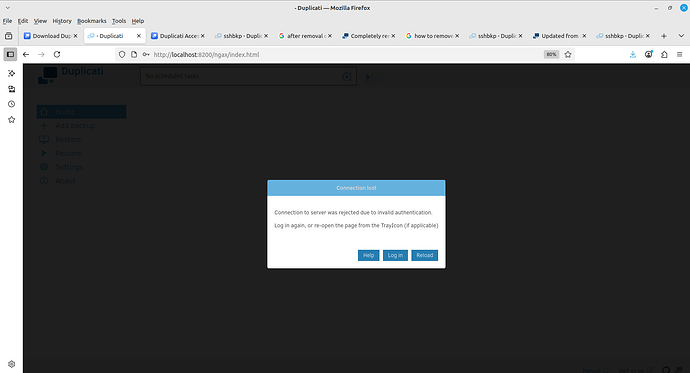Click the localhost URL address field
Screen dimensions: 690x373
click(343, 55)
